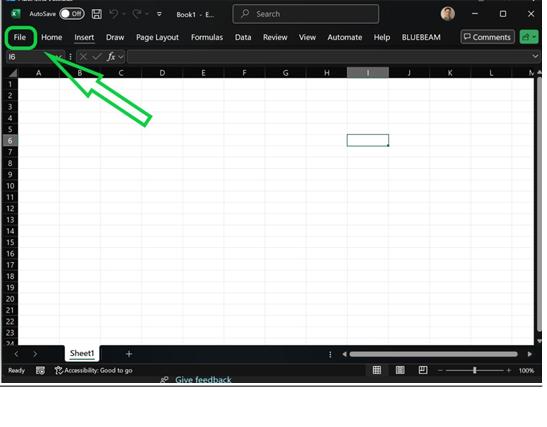Open the Formulas ribbon tab
This screenshot has height=427, width=547.
207,37
